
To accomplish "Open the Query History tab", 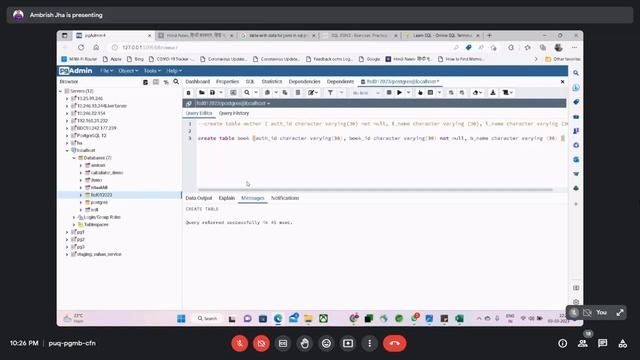I will click(233, 113).
